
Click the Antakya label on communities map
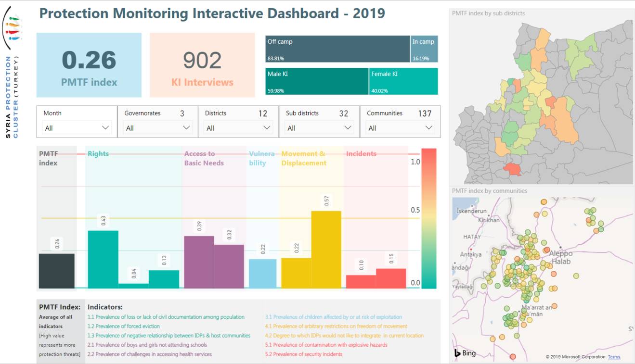[x=471, y=254]
